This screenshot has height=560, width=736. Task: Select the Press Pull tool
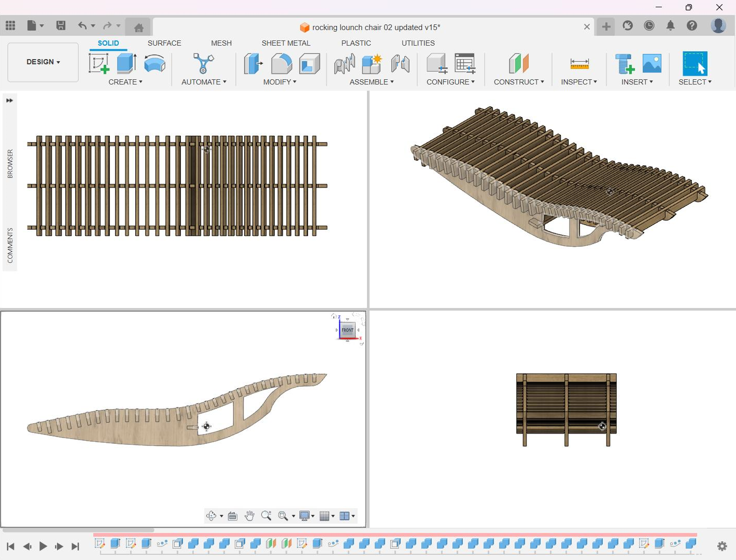tap(253, 64)
